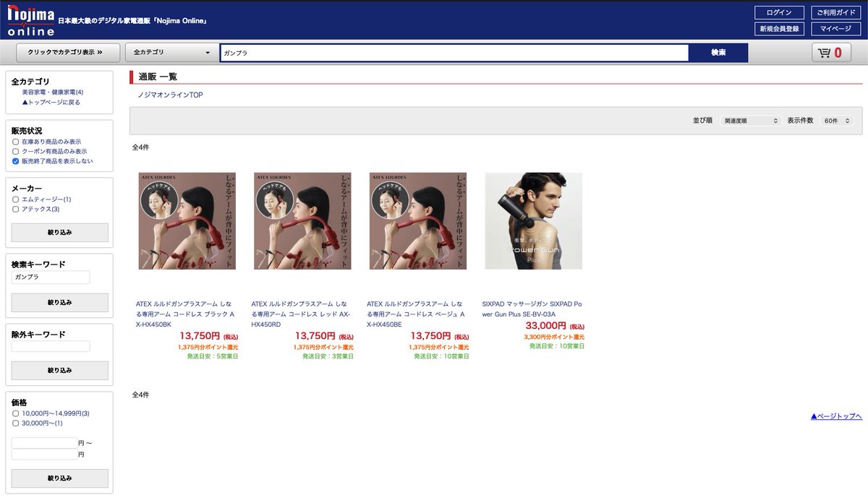The image size is (868, 503).
Task: Click the ATEX ブラック product thumbnail
Action: [x=187, y=220]
